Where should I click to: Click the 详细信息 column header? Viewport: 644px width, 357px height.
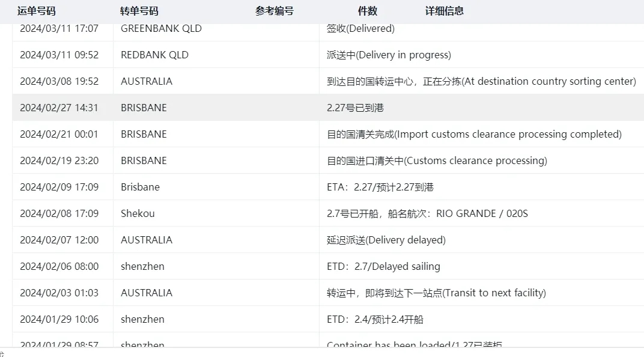[445, 11]
